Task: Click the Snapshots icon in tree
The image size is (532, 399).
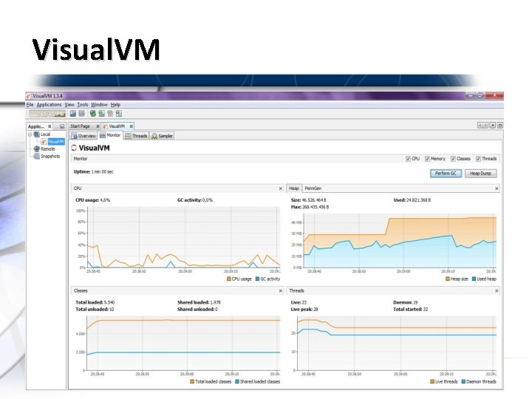Action: pos(37,157)
